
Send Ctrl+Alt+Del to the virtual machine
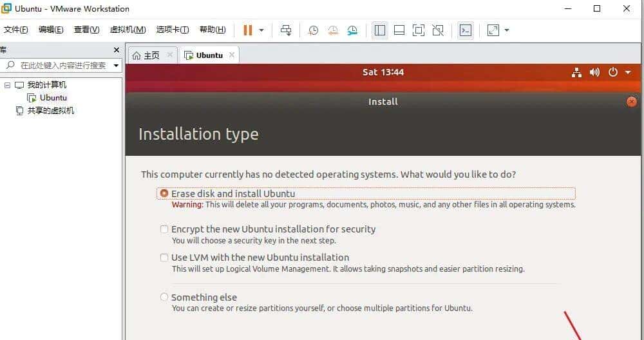(286, 30)
